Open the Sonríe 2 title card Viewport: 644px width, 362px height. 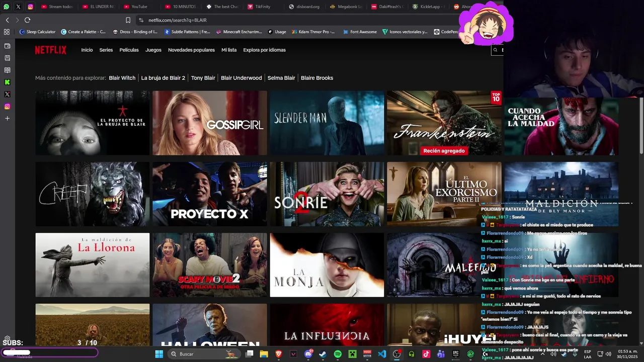point(327,194)
